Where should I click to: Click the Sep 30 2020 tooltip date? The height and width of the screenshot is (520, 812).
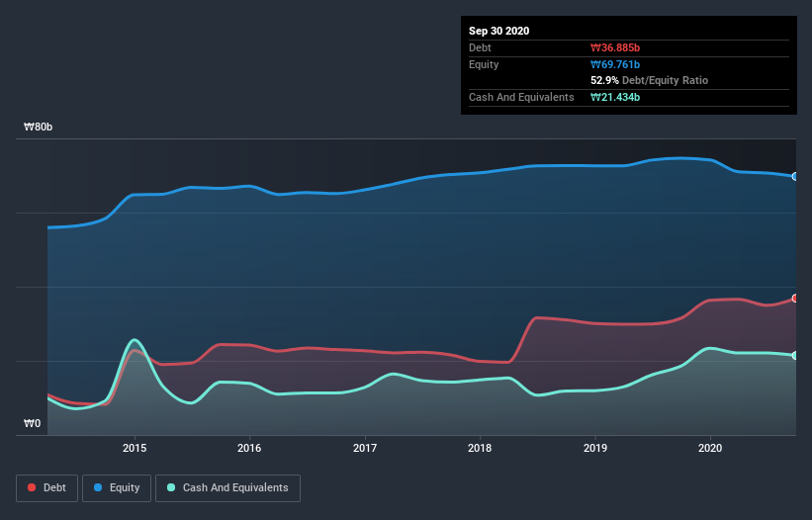[499, 31]
